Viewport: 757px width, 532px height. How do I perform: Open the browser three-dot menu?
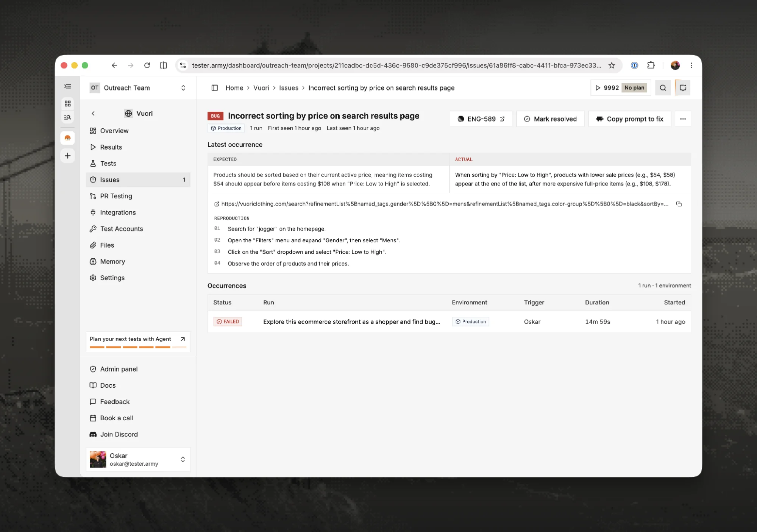click(691, 66)
